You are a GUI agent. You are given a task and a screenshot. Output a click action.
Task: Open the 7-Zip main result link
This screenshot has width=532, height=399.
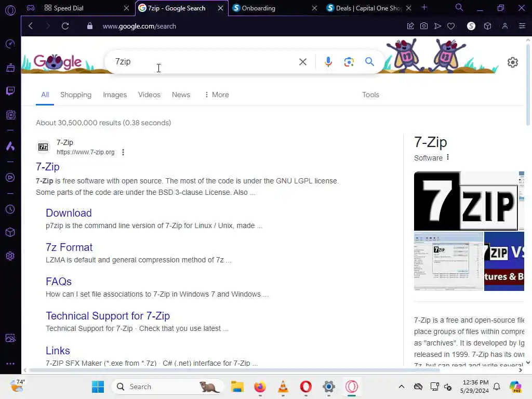(48, 167)
